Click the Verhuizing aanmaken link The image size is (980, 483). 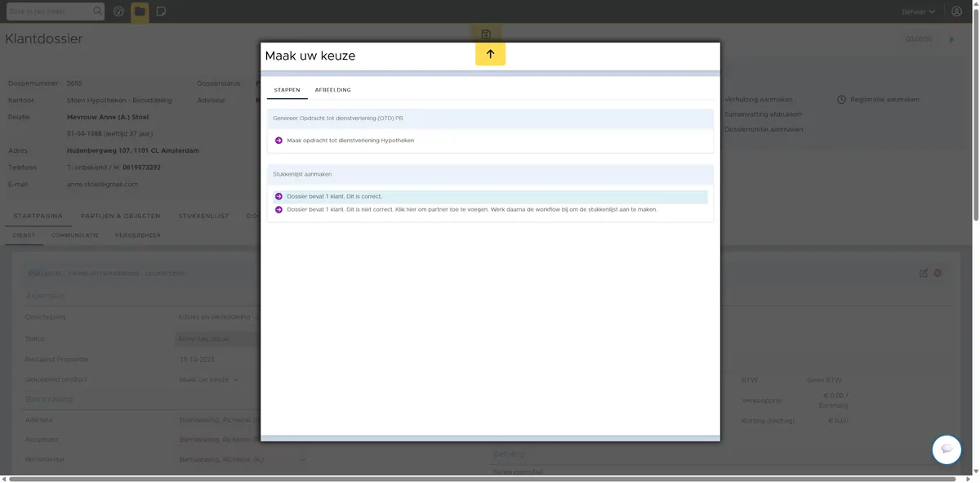[759, 100]
